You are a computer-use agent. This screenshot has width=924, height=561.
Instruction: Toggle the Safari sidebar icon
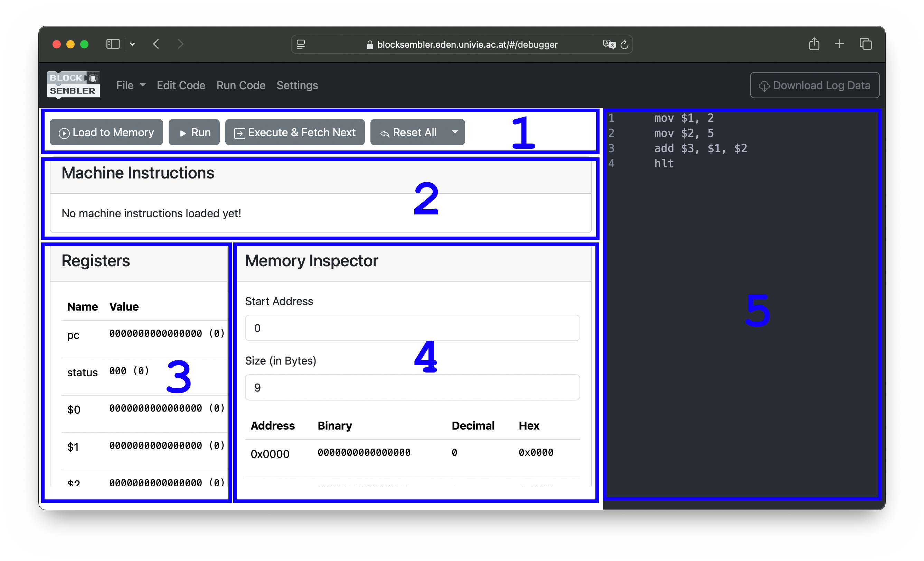click(x=113, y=44)
